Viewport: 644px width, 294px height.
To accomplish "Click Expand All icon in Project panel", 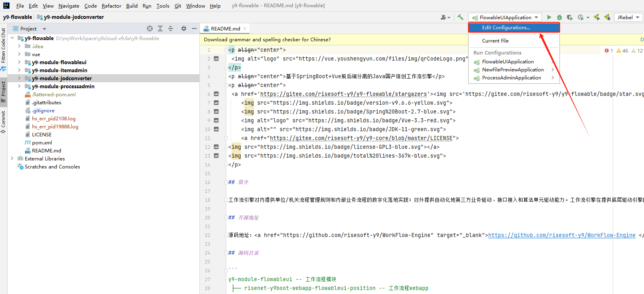I will click(x=160, y=28).
